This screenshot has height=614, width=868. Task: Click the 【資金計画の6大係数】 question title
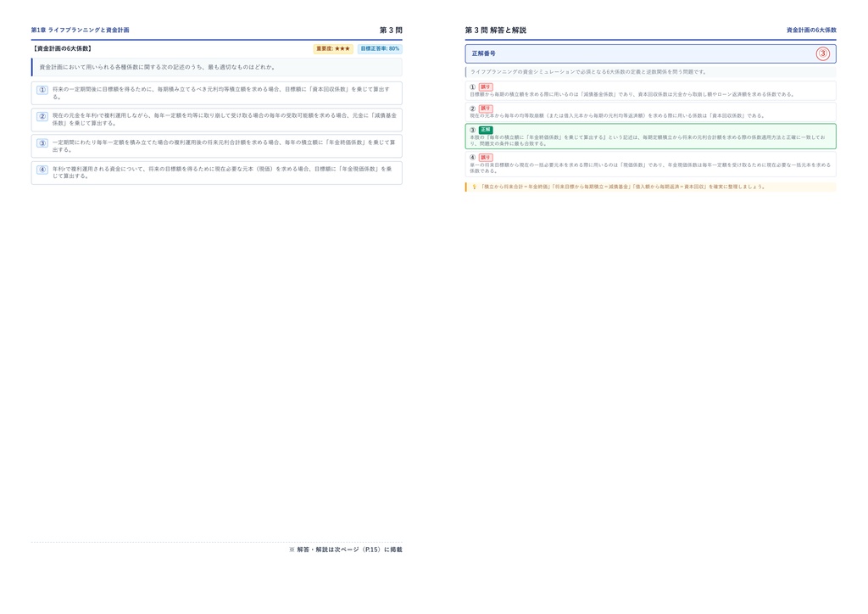62,48
